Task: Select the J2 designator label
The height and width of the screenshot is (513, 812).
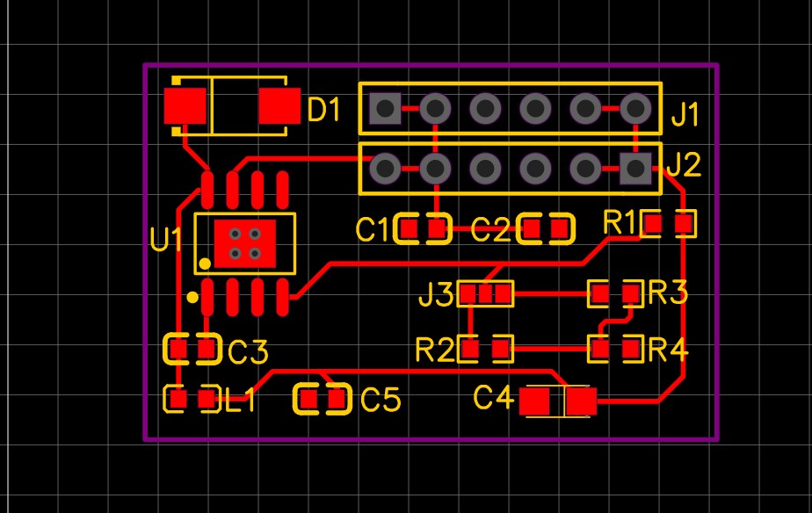Action: 684,164
